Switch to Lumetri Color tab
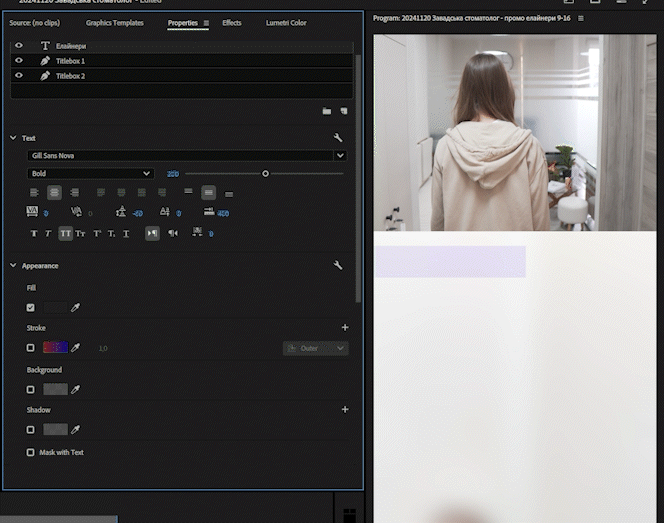 (x=286, y=23)
